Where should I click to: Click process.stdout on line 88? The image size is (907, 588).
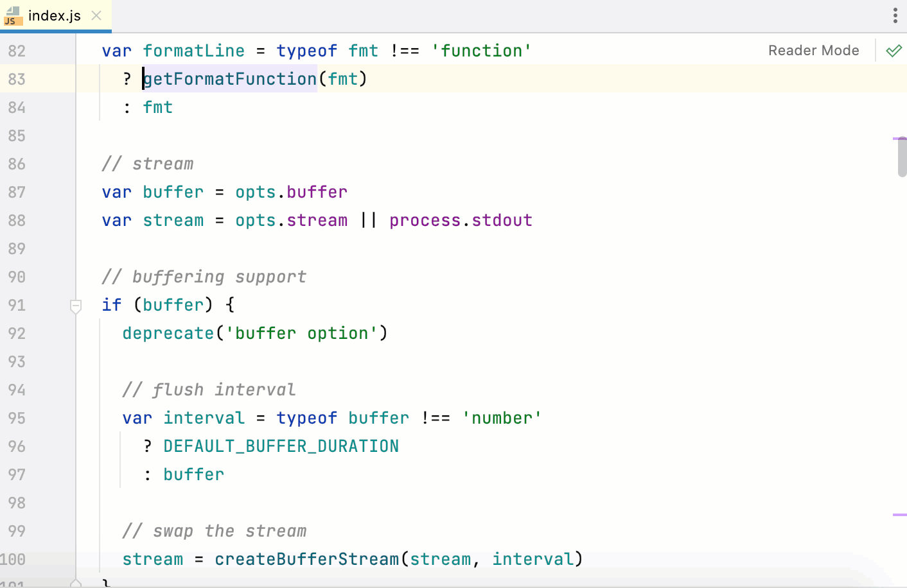tap(461, 220)
